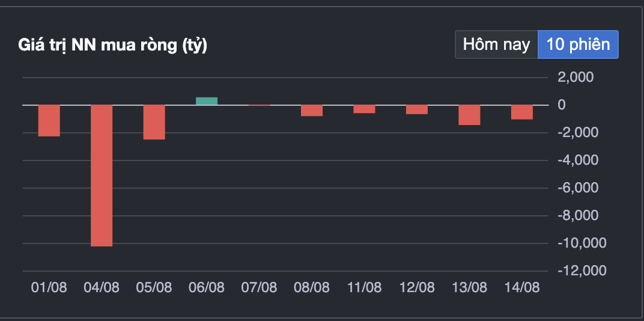Click the 06/08 x-axis label
The image size is (644, 321).
(x=207, y=287)
